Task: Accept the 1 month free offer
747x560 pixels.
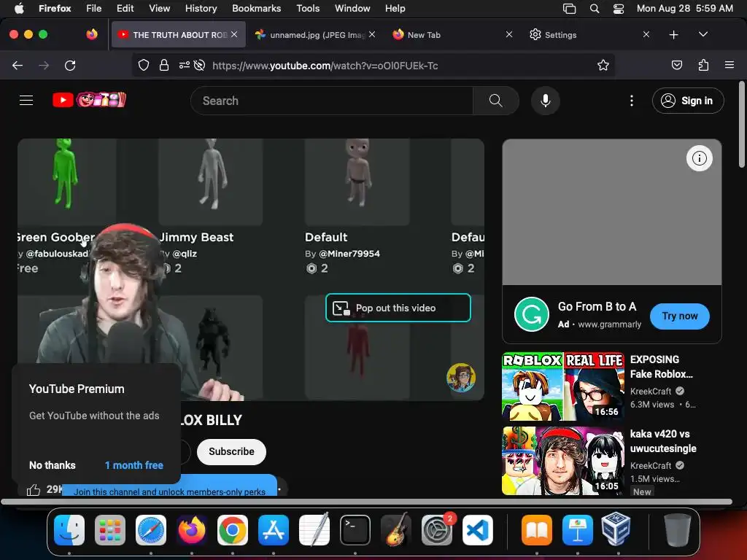Action: [x=134, y=465]
